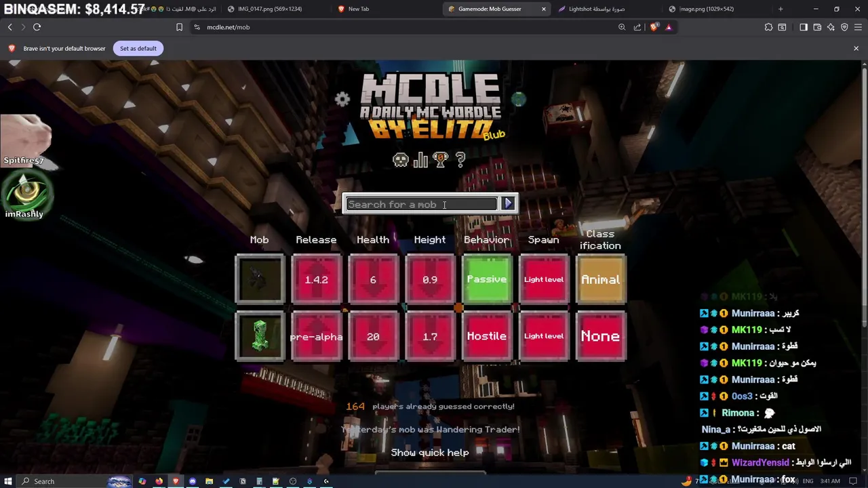Click the 'Hostile' behavior tile
The height and width of the screenshot is (488, 868).
487,336
